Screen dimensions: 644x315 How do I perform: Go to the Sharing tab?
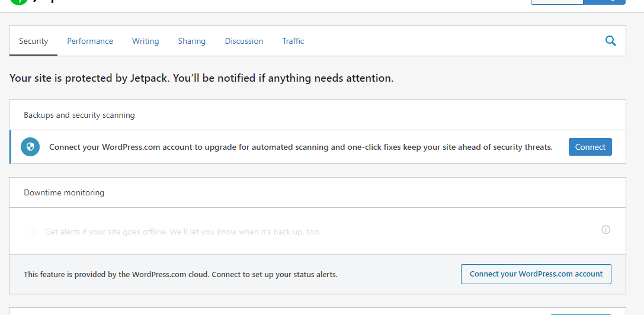tap(192, 41)
